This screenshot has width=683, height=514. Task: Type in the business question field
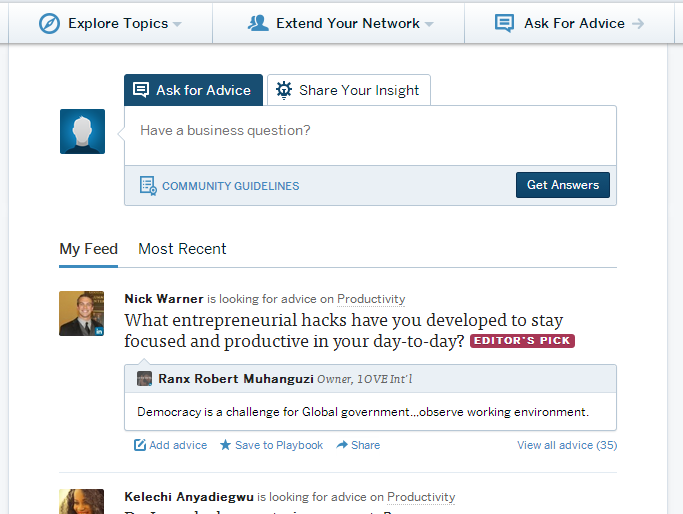pyautogui.click(x=368, y=131)
